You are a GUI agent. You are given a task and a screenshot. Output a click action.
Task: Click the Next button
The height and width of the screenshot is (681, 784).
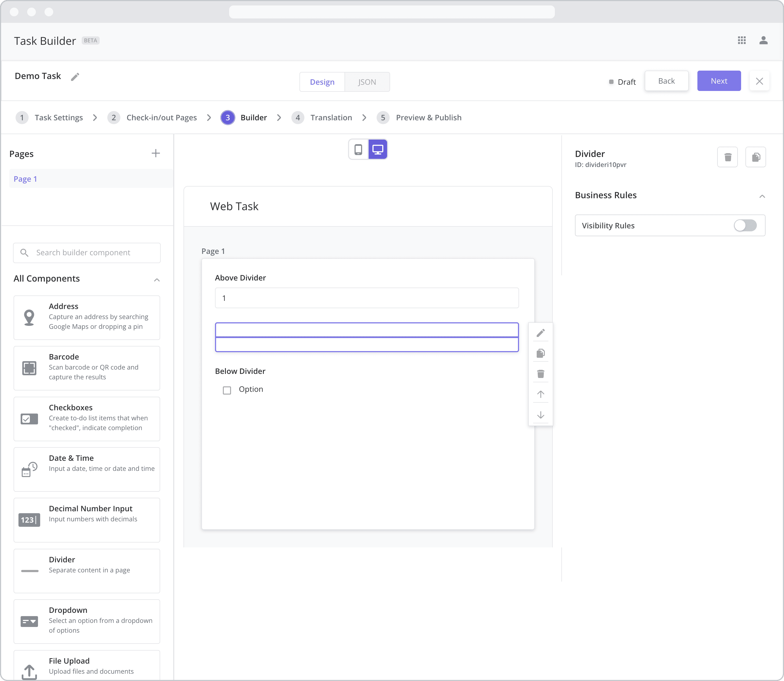719,81
